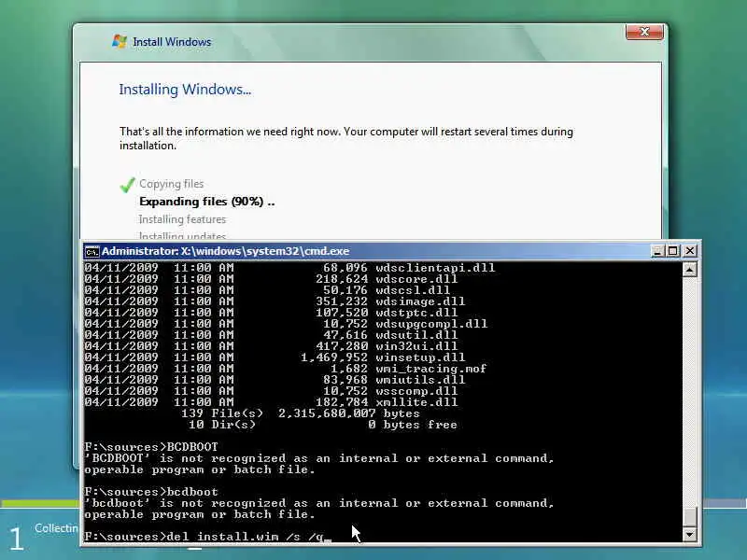Click the uppercase 'F:\sources>BCDBOOT' command line
Image resolution: width=747 pixels, height=560 pixels.
[151, 447]
